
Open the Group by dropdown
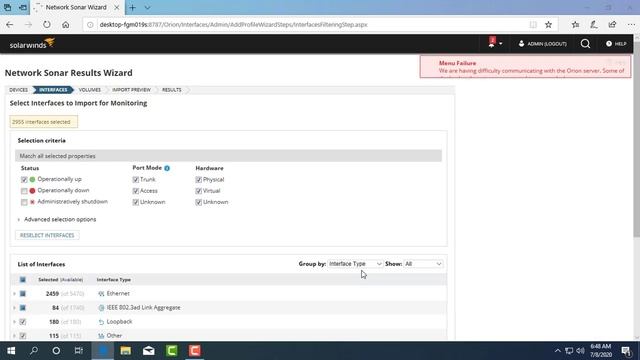click(355, 264)
